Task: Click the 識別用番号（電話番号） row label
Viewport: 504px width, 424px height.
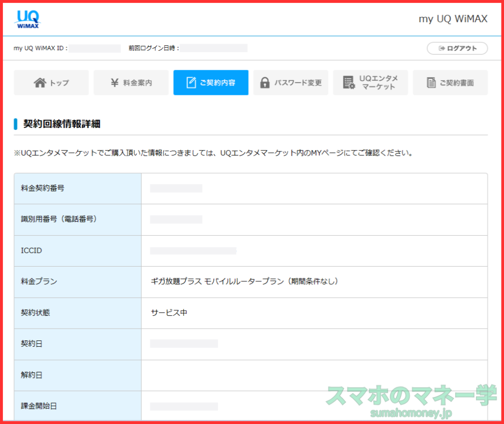Action: coord(59,219)
